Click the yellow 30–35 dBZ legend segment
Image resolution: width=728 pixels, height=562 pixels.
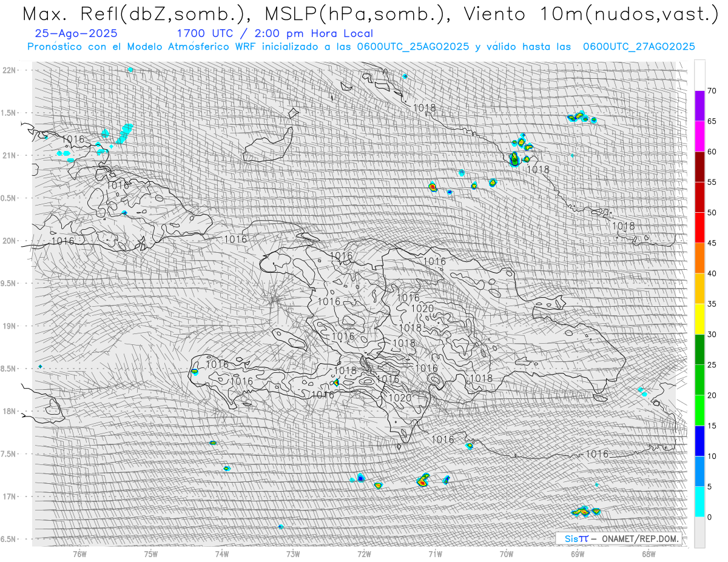699,319
